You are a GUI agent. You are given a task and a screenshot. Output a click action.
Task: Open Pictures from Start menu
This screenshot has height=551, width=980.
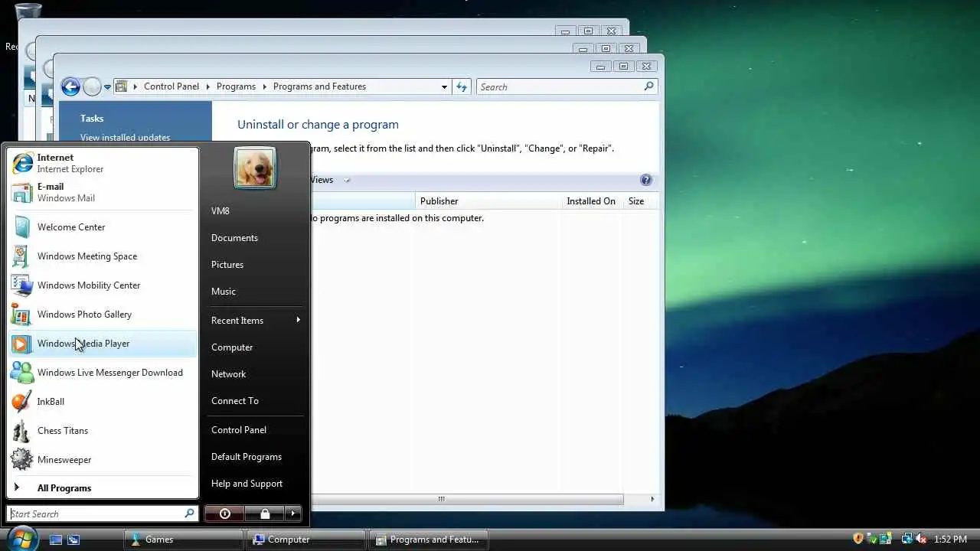[x=255, y=265]
